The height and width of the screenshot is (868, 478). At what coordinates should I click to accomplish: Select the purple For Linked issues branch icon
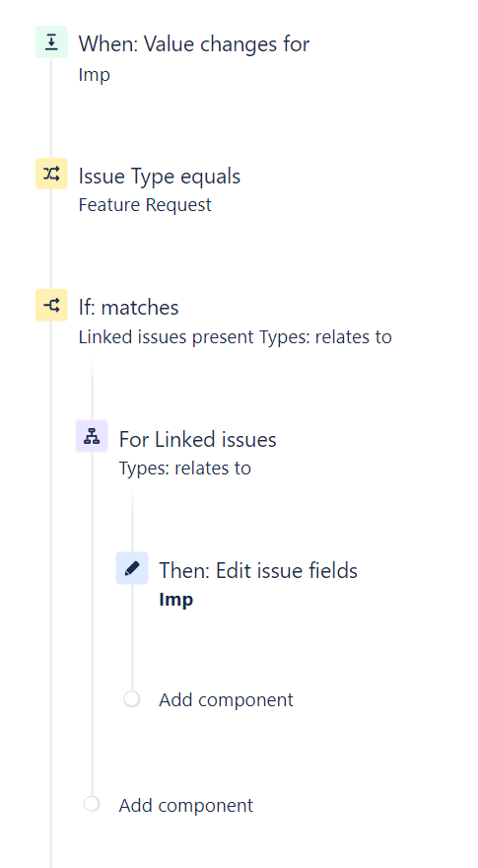[x=92, y=437]
